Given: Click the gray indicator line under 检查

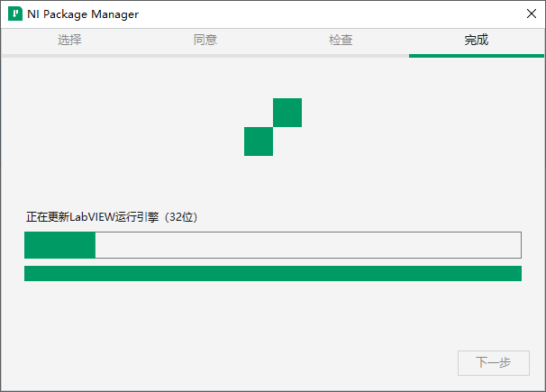Looking at the screenshot, I should pyautogui.click(x=341, y=56).
